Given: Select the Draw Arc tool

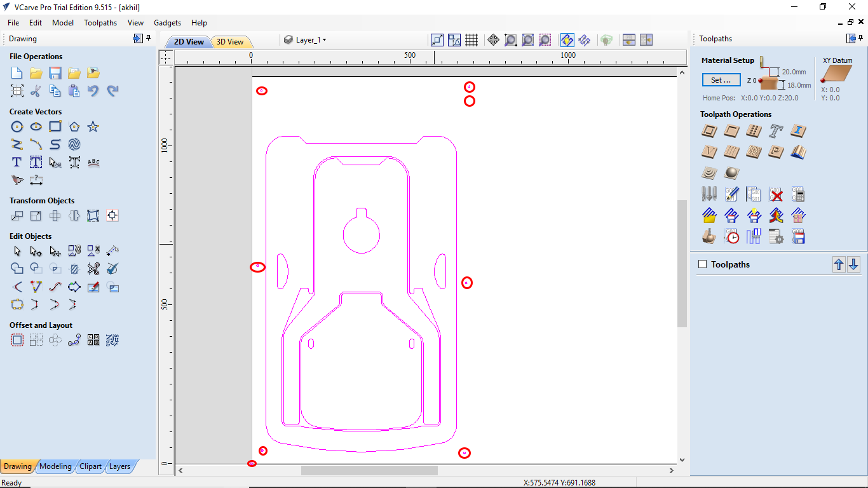Looking at the screenshot, I should click(36, 144).
